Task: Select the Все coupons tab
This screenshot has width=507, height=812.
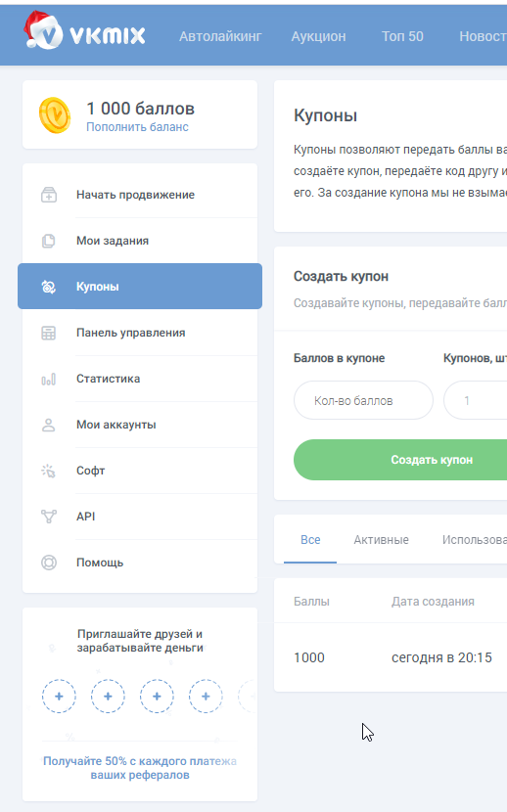Action: point(310,540)
